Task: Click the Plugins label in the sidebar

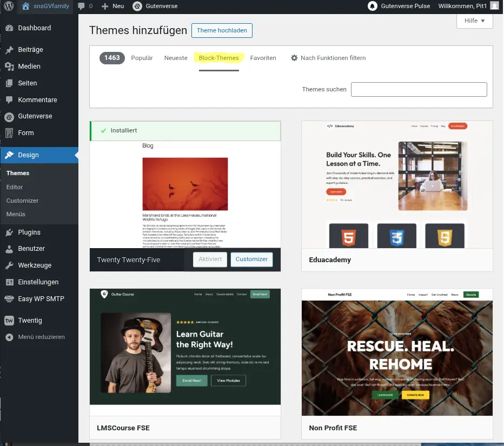Action: pos(29,232)
